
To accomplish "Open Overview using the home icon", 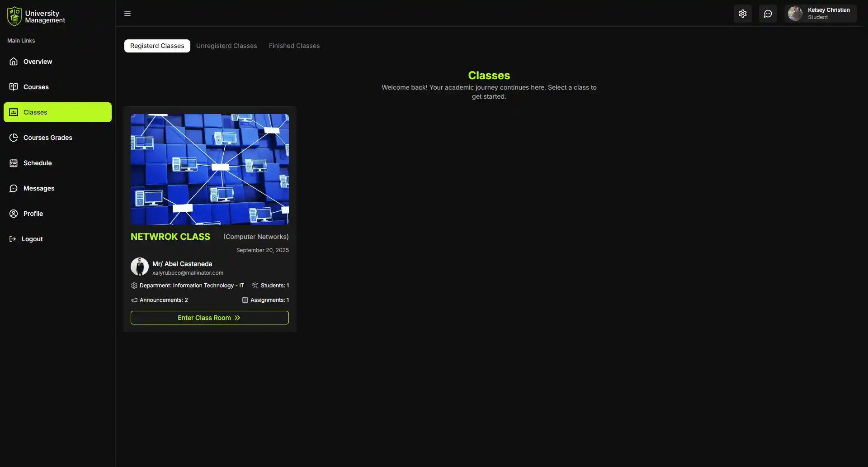I will pyautogui.click(x=14, y=61).
